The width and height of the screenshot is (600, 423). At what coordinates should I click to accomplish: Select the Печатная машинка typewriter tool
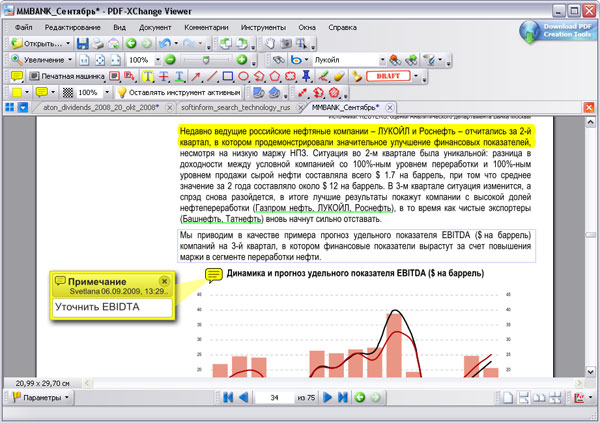point(67,76)
